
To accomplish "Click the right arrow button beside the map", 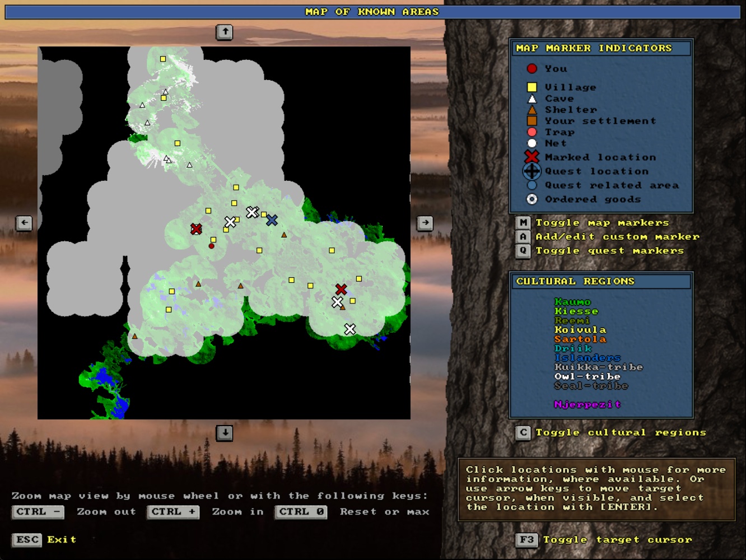I will click(x=425, y=223).
